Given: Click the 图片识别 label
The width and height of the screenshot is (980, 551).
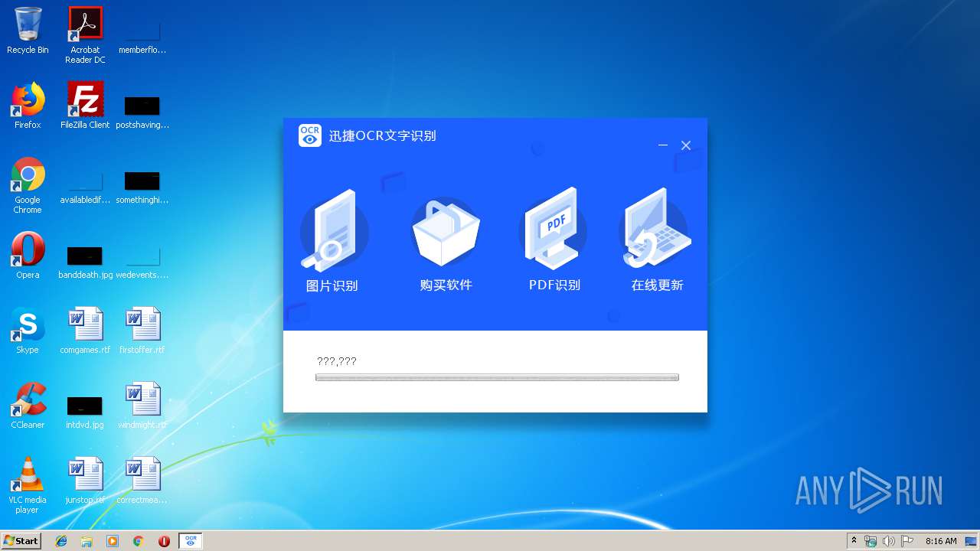Looking at the screenshot, I should click(x=332, y=285).
